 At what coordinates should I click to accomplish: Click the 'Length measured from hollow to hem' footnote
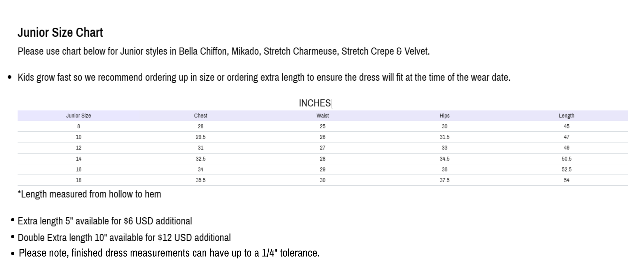[89, 194]
